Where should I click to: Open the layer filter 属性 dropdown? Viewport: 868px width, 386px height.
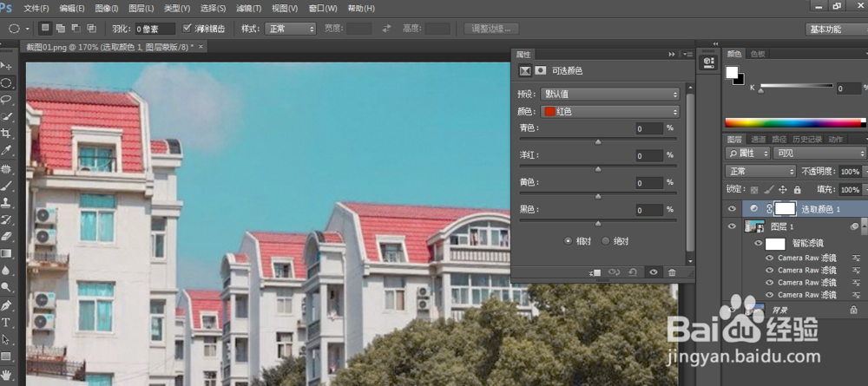click(747, 154)
